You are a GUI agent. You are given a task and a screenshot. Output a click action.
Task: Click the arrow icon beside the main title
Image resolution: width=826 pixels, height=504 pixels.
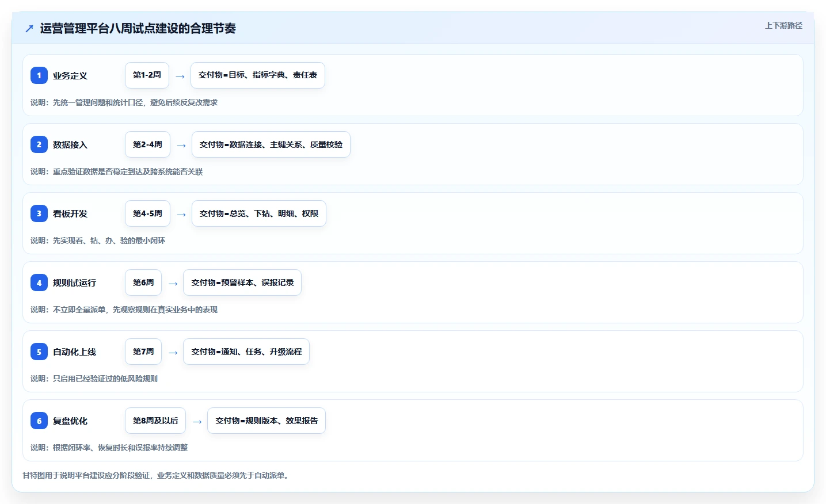pyautogui.click(x=29, y=28)
